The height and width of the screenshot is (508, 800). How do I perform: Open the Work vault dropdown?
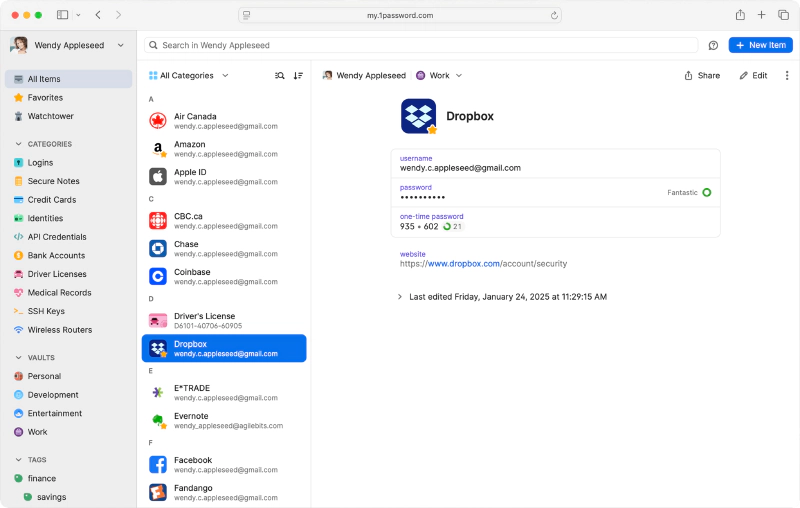coord(439,75)
